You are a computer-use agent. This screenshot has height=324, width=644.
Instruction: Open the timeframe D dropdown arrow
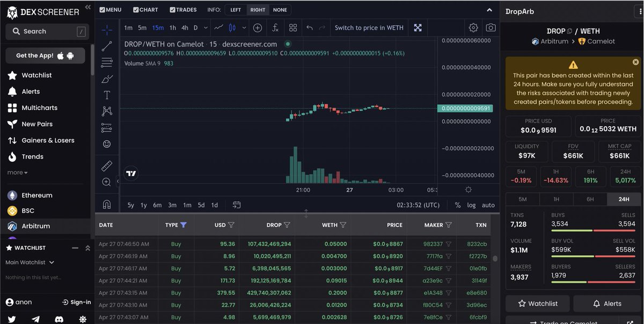pos(206,27)
